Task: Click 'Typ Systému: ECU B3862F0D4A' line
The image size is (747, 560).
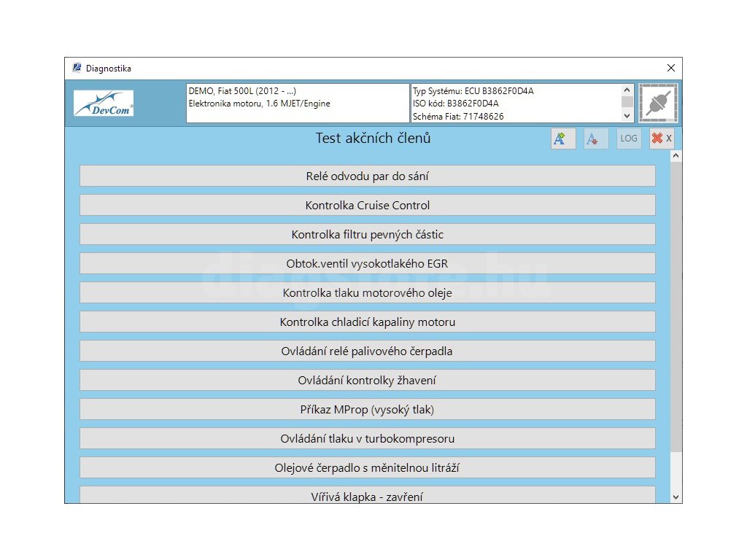Action: click(473, 91)
